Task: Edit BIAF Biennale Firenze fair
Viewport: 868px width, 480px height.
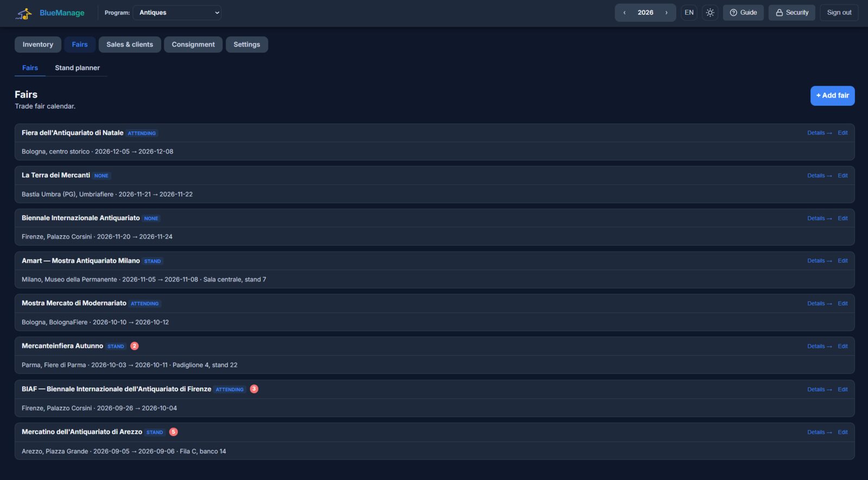Action: coord(843,389)
